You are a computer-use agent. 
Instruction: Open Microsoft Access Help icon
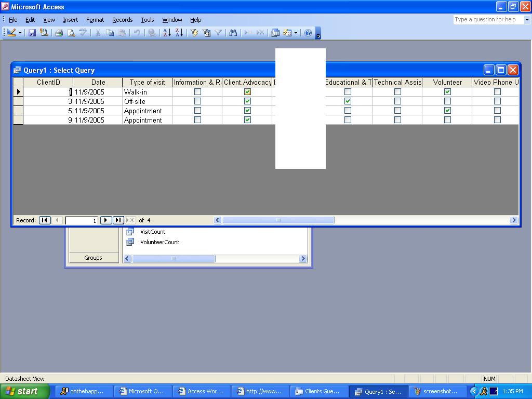pyautogui.click(x=308, y=33)
